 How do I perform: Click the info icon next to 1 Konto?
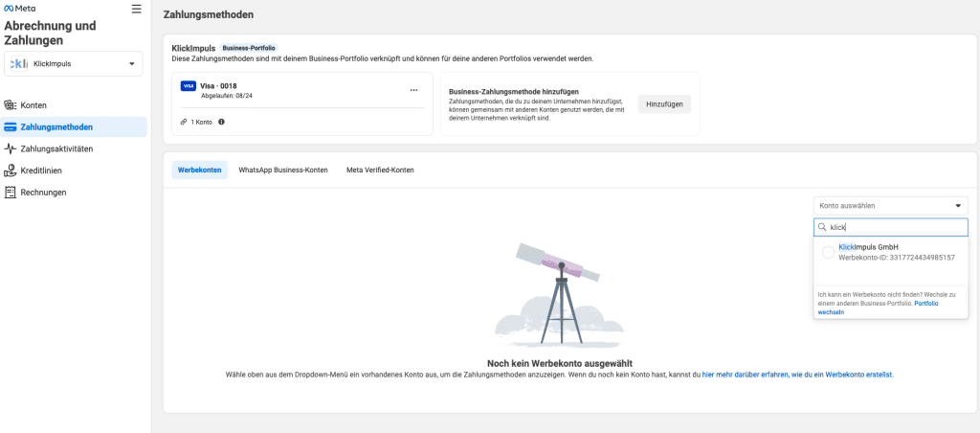221,122
